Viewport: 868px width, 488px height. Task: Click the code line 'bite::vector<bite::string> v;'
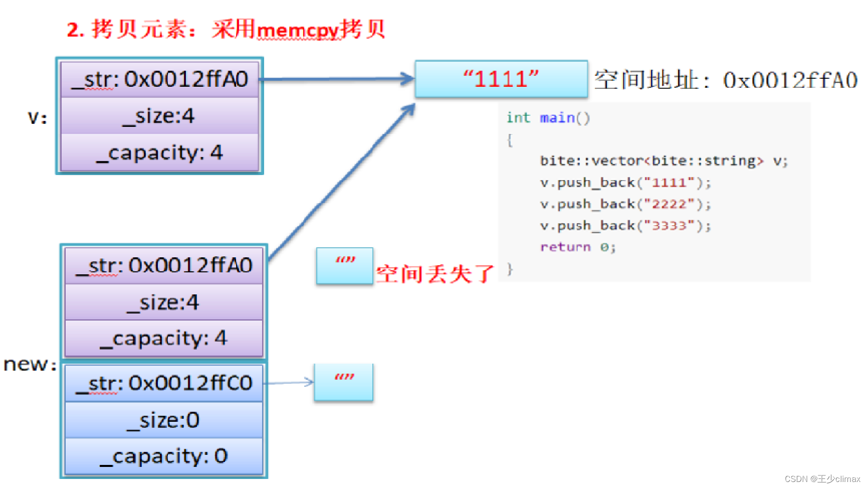point(664,161)
